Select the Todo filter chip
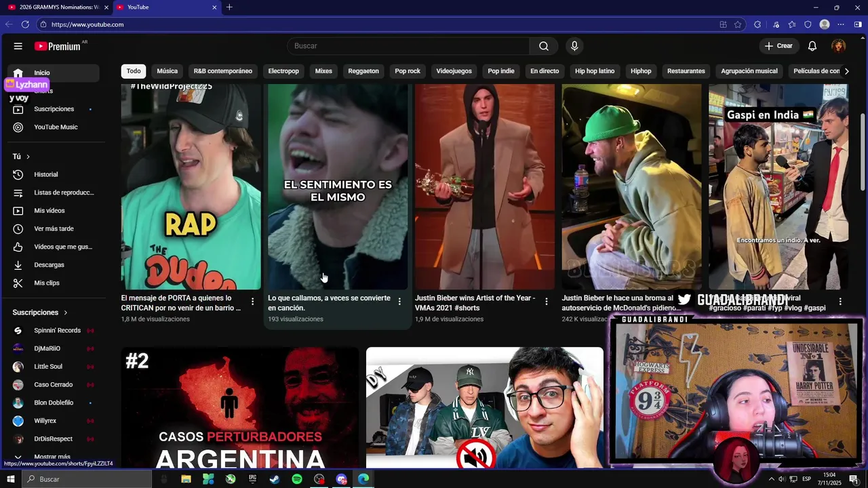868x488 pixels. pos(134,71)
